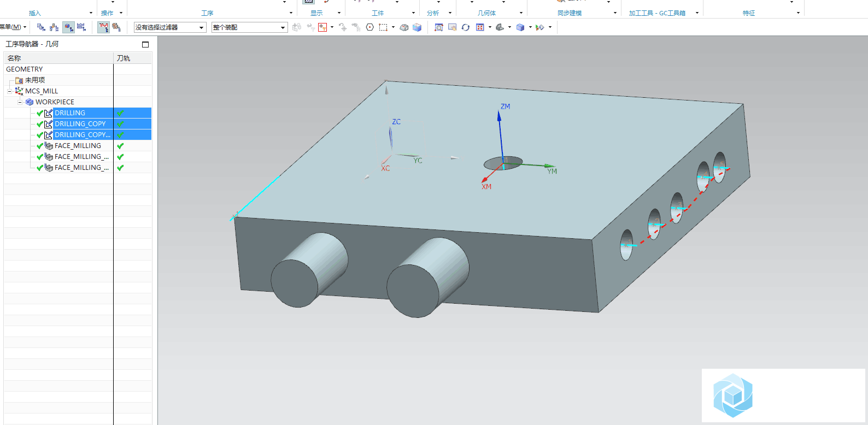
Task: Click the DRILLING operation drill icon
Action: (49, 113)
